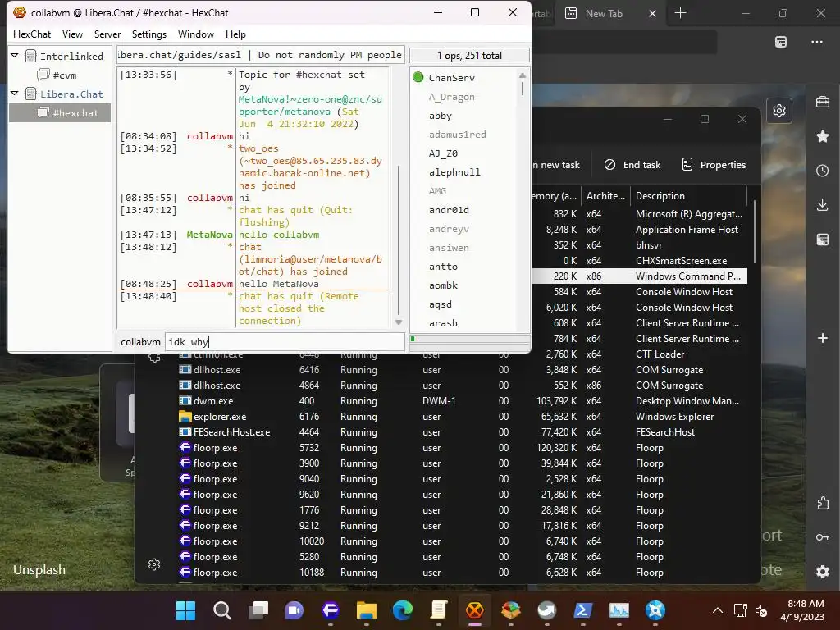Open a new browser tab with plus
The width and height of the screenshot is (840, 630).
[x=680, y=13]
